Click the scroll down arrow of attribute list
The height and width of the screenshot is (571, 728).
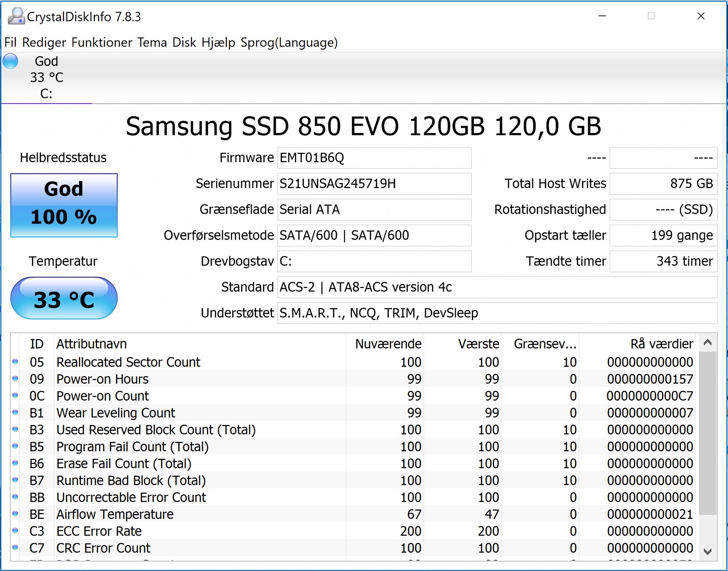(708, 551)
